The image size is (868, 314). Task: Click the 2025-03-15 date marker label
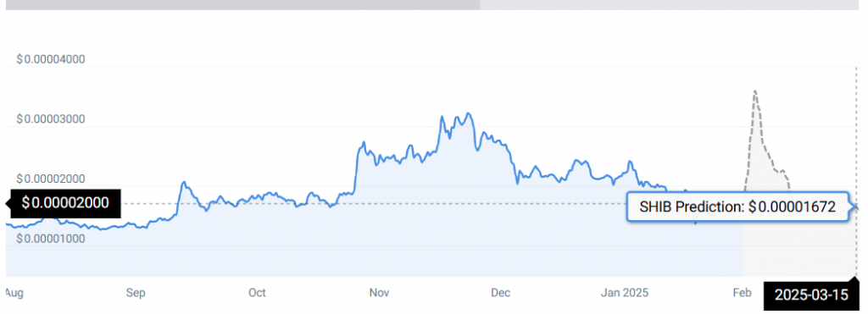[x=811, y=295]
